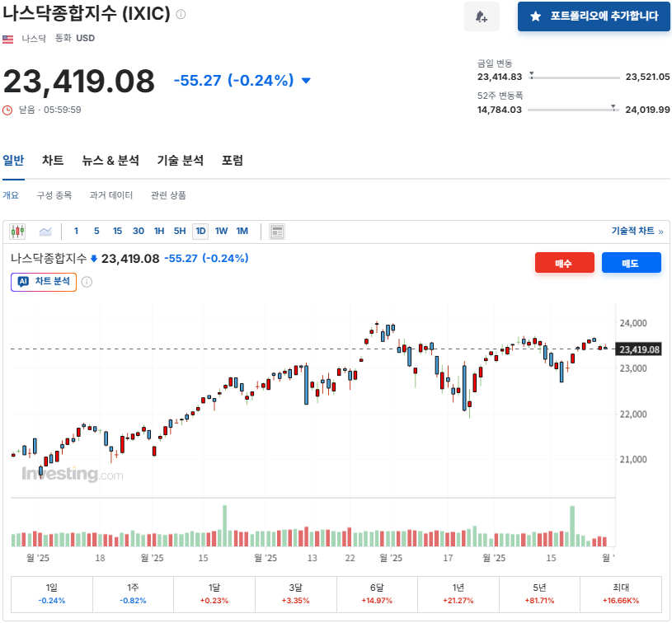Click the US flag icon
Viewport: 672px width, 623px height.
[7, 39]
